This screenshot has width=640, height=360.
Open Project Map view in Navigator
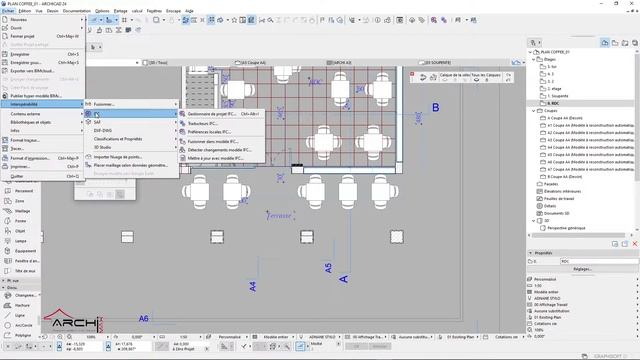[x=605, y=42]
